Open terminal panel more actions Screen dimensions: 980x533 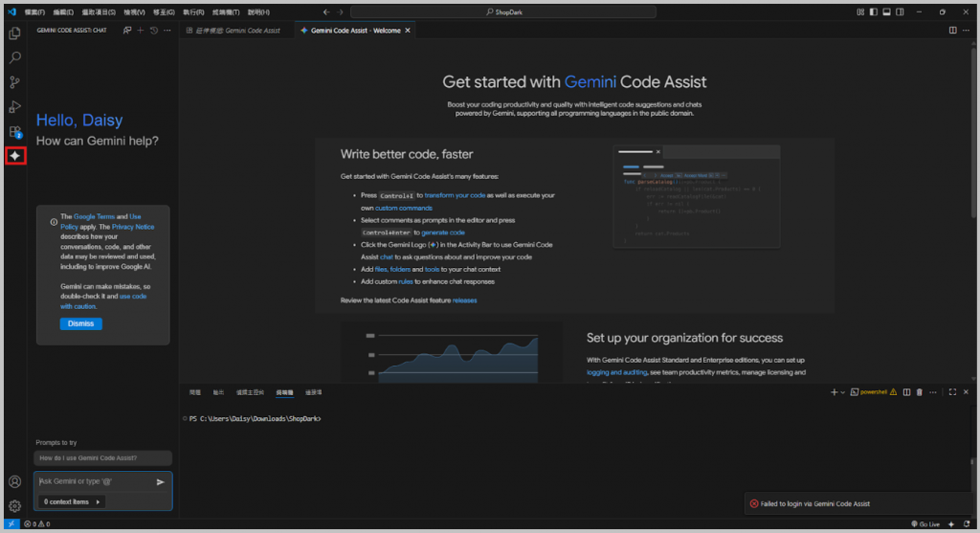[933, 392]
